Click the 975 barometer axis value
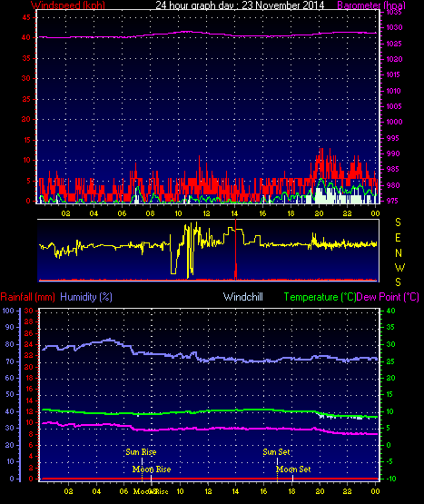Viewport: 424px width, 504px height. (392, 201)
